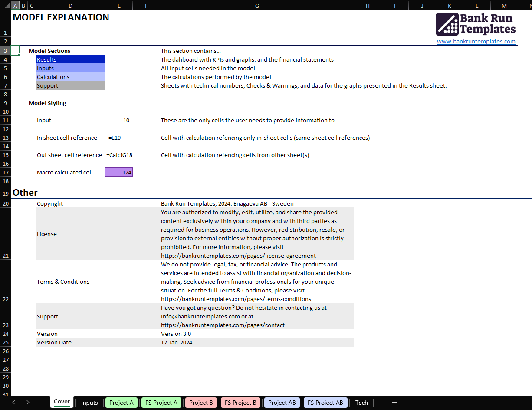Image resolution: width=532 pixels, height=410 pixels.
Task: Go to FS Project A tab
Action: tap(161, 403)
